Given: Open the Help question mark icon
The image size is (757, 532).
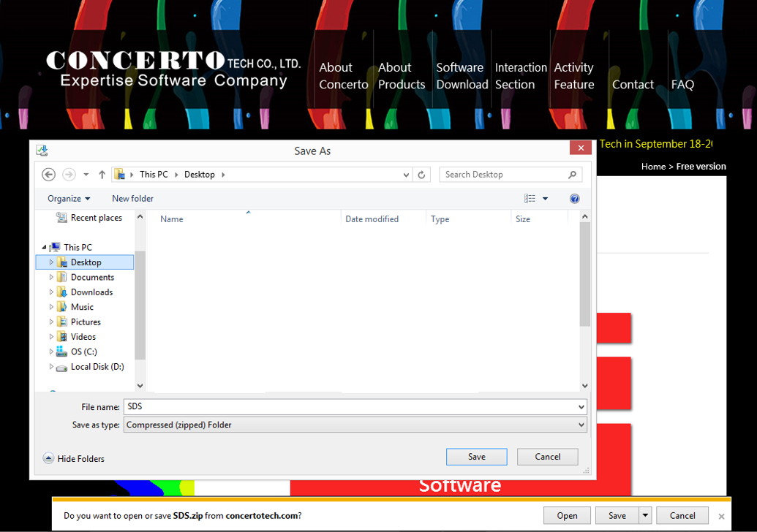Looking at the screenshot, I should tap(574, 199).
